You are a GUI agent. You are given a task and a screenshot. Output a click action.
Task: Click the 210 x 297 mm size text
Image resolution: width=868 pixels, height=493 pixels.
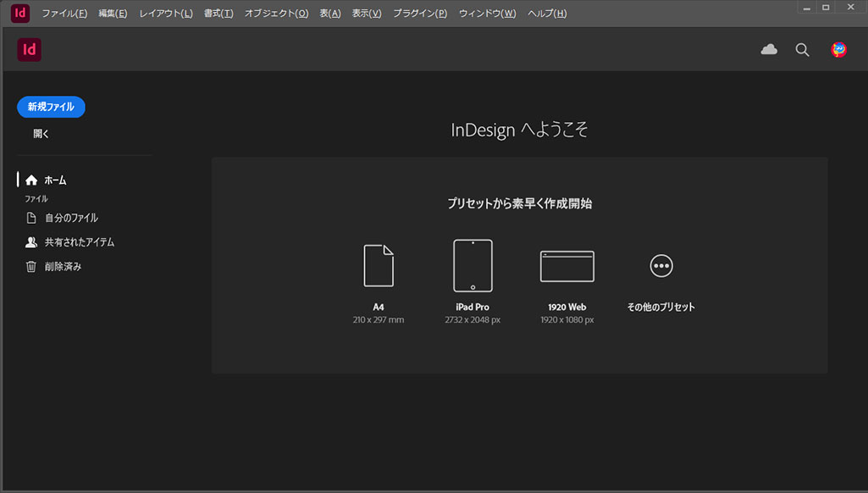(x=379, y=320)
